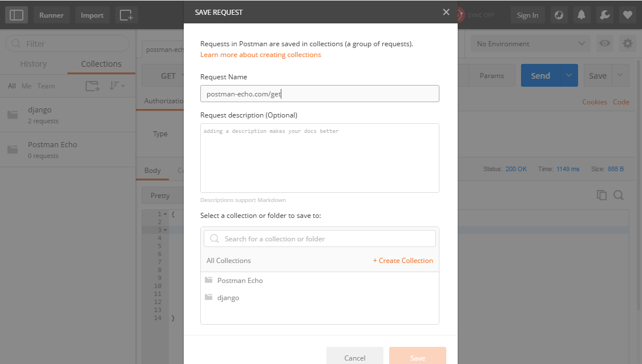This screenshot has height=364, width=642.
Task: Click the Request description text area
Action: point(320,158)
